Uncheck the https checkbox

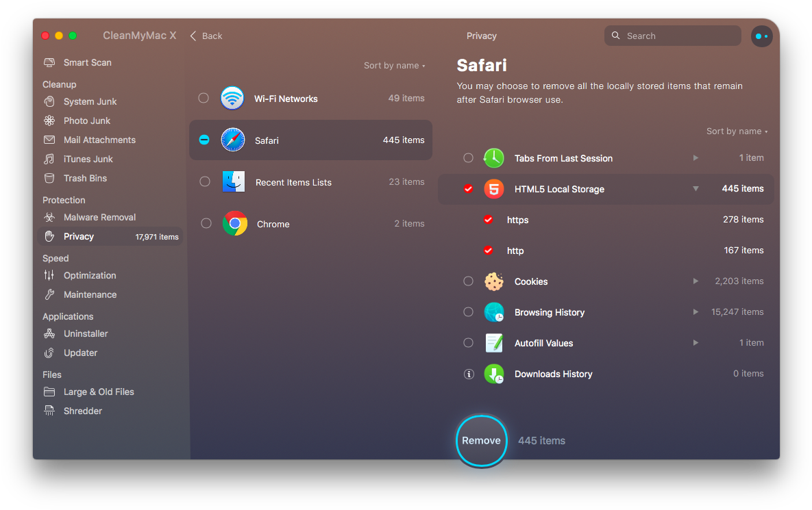click(x=489, y=219)
